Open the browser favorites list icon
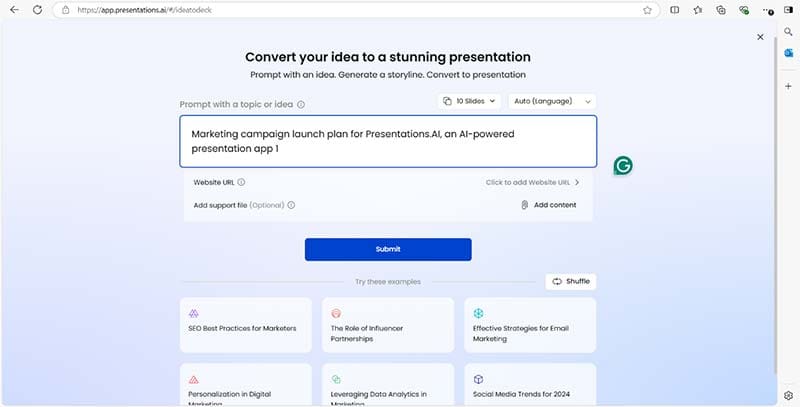The height and width of the screenshot is (407, 800). [x=697, y=10]
